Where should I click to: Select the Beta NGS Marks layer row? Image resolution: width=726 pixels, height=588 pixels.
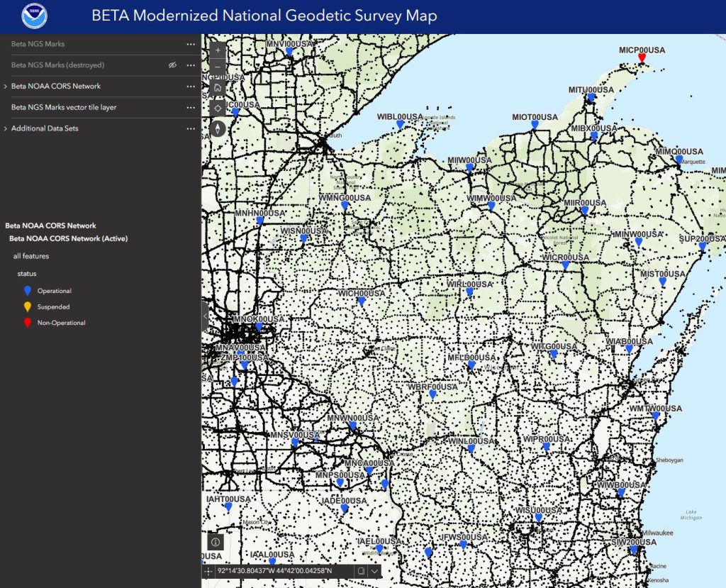(101, 44)
